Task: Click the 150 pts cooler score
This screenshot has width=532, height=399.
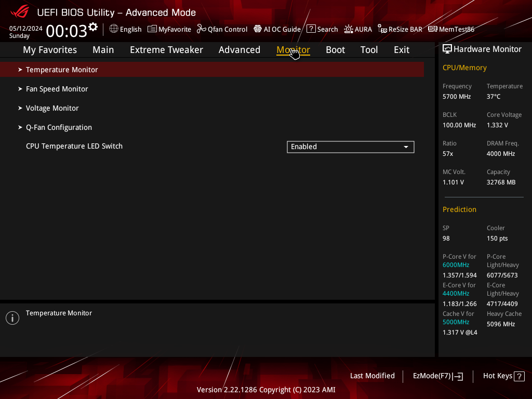Action: 497,238
